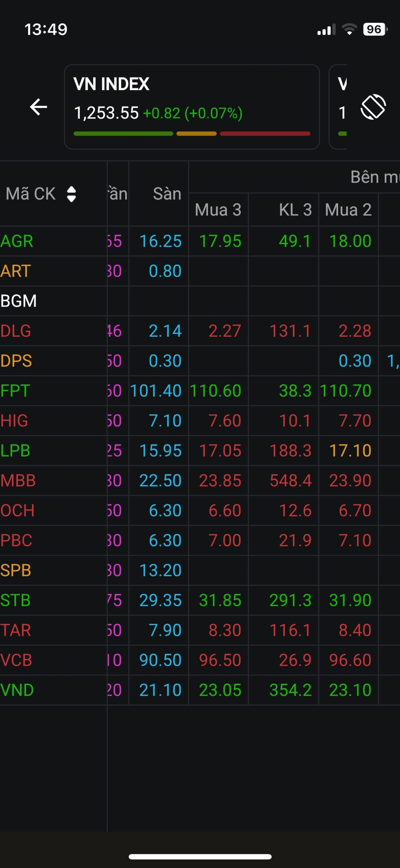Tap the battery 96 indicator
The height and width of the screenshot is (868, 400).
[x=375, y=29]
